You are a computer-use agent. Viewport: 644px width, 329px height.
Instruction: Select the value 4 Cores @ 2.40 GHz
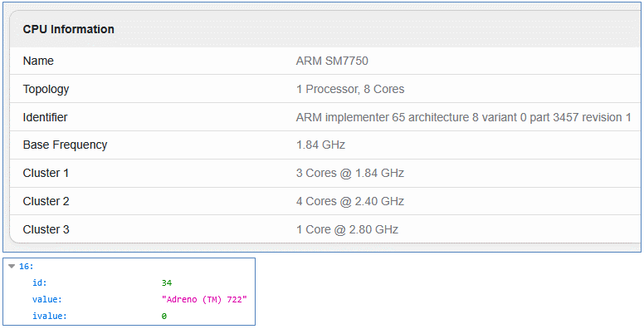click(350, 201)
